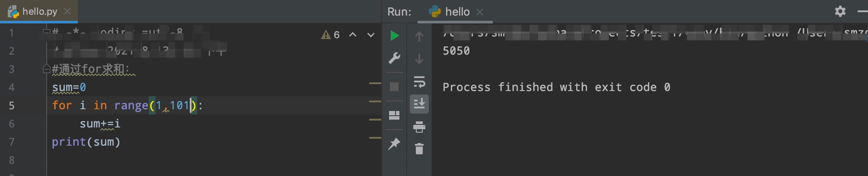
Task: Click the green Rerun button
Action: pyautogui.click(x=394, y=36)
